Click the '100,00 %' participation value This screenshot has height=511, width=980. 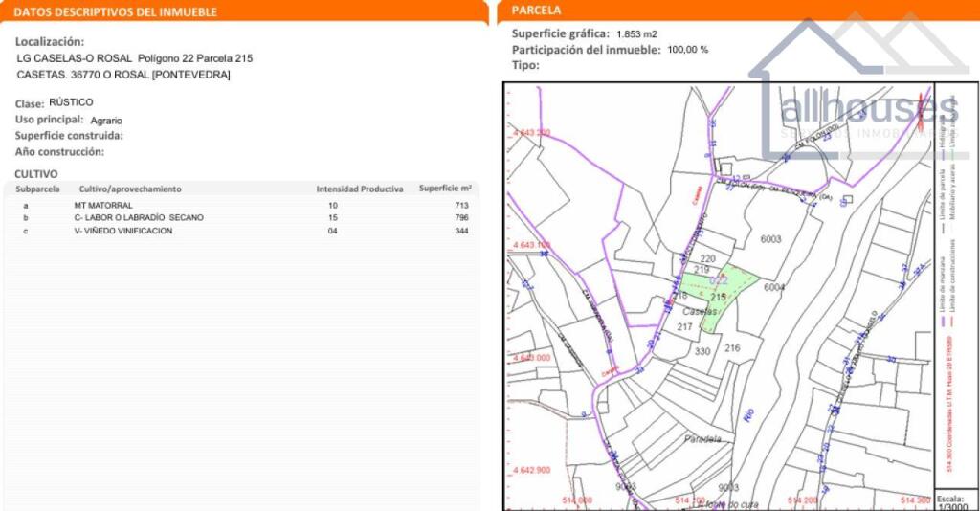[687, 50]
